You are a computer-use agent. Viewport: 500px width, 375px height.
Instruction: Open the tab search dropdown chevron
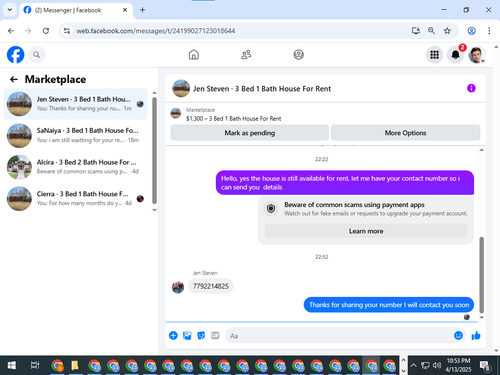pyautogui.click(x=10, y=10)
